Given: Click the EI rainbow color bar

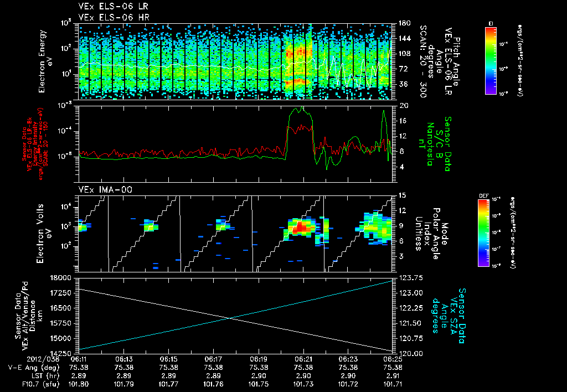Looking at the screenshot, I should coord(491,61).
